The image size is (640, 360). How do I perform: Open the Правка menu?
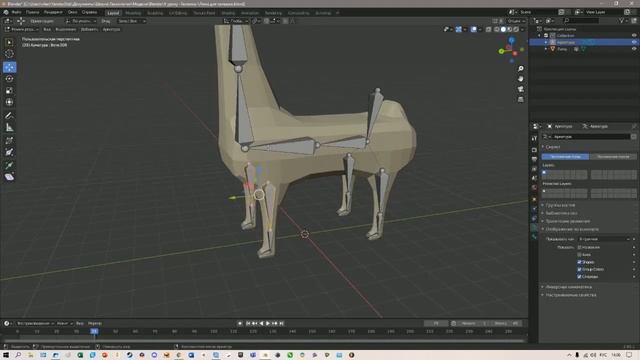coord(33,12)
